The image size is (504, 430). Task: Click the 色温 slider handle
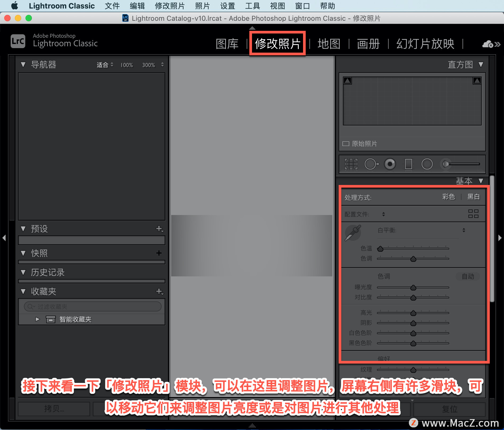click(380, 249)
